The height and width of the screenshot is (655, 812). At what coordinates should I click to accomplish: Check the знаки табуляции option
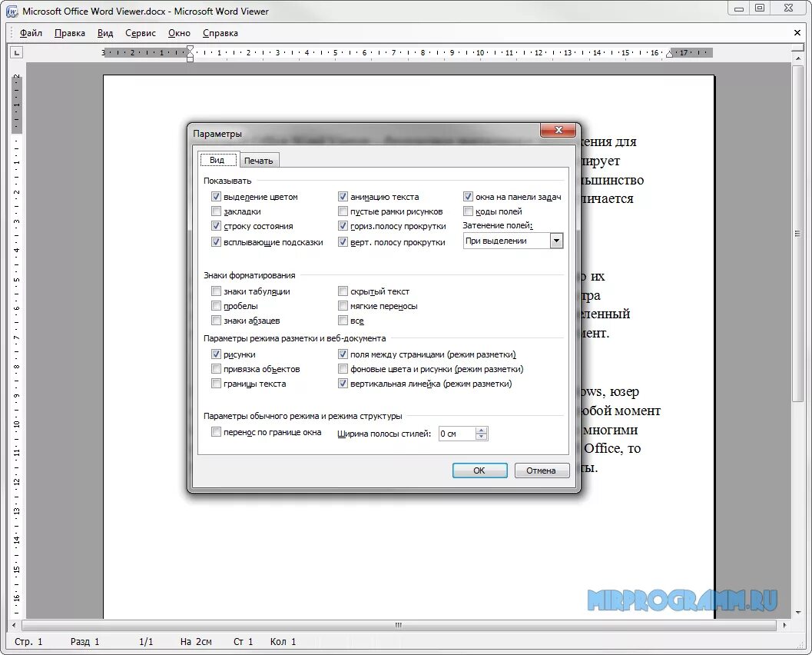click(x=216, y=291)
